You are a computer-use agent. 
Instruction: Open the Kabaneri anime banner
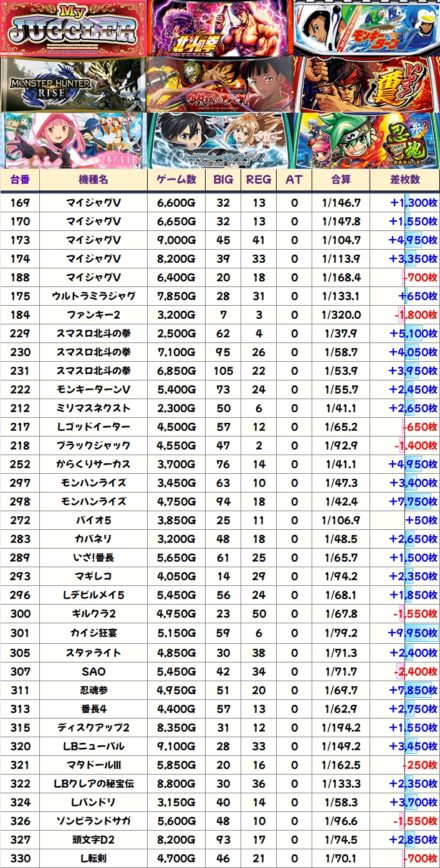tap(221, 84)
